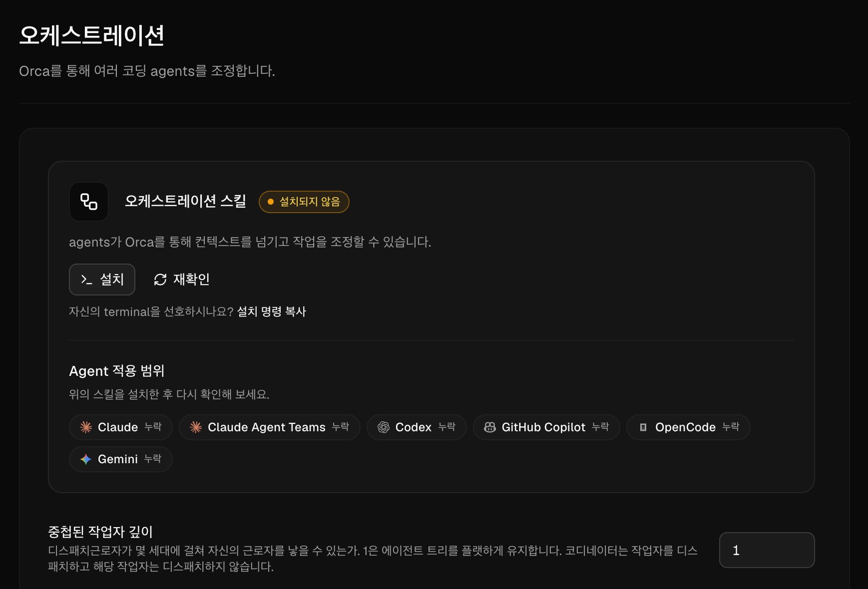Image resolution: width=868 pixels, height=589 pixels.
Task: Click the GitHub Copilot name text
Action: coord(543,427)
